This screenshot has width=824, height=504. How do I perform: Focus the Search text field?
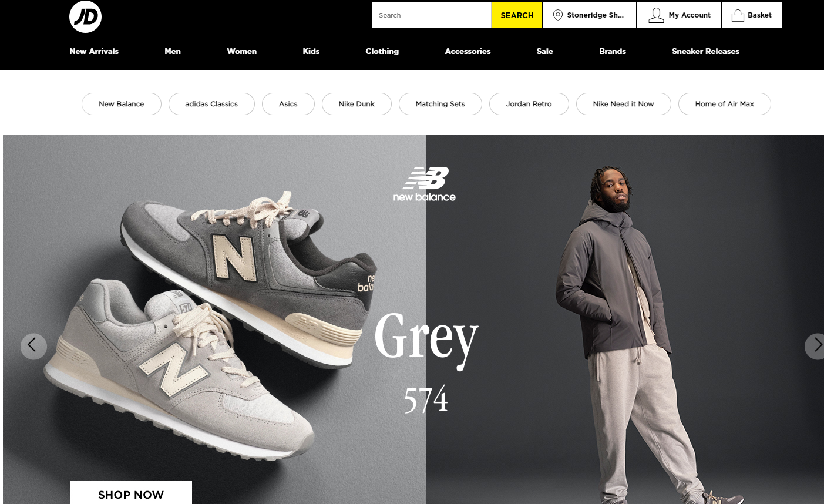coord(432,15)
